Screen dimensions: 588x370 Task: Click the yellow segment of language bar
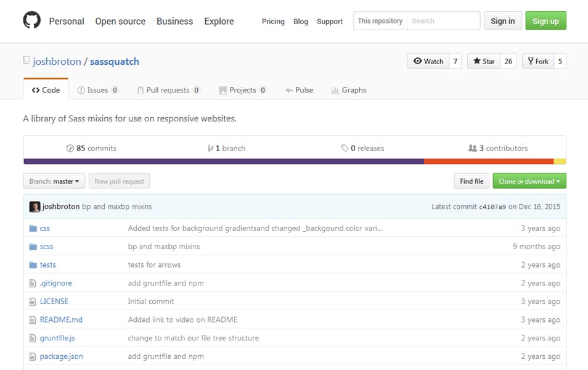click(x=560, y=162)
